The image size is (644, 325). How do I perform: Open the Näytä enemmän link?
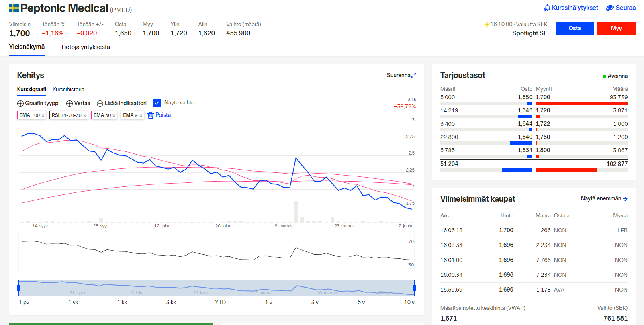point(604,198)
